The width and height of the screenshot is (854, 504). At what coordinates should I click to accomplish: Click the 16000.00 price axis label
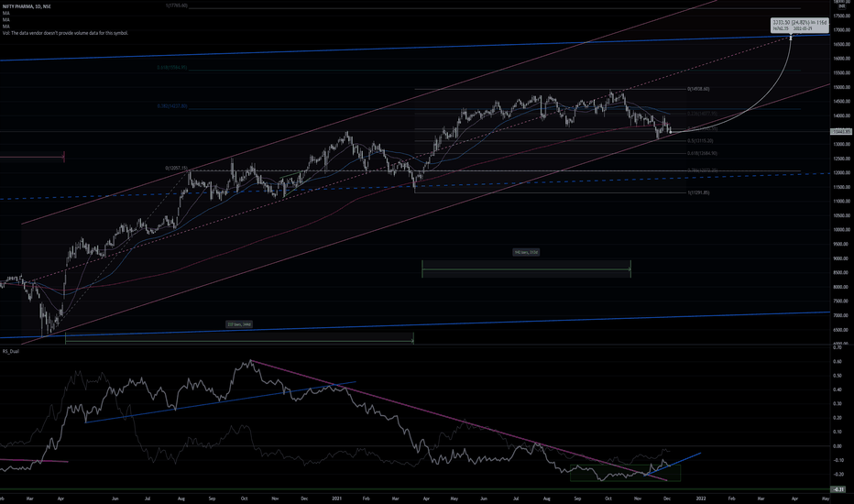pos(841,59)
